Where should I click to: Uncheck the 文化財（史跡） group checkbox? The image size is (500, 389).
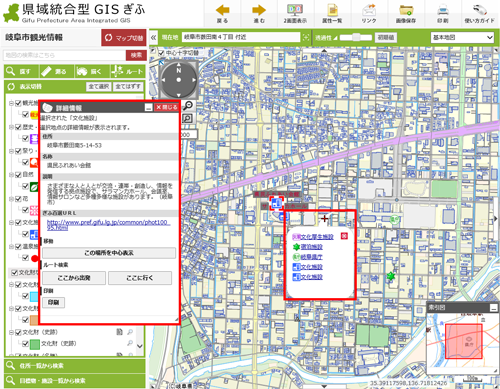[x=18, y=332]
